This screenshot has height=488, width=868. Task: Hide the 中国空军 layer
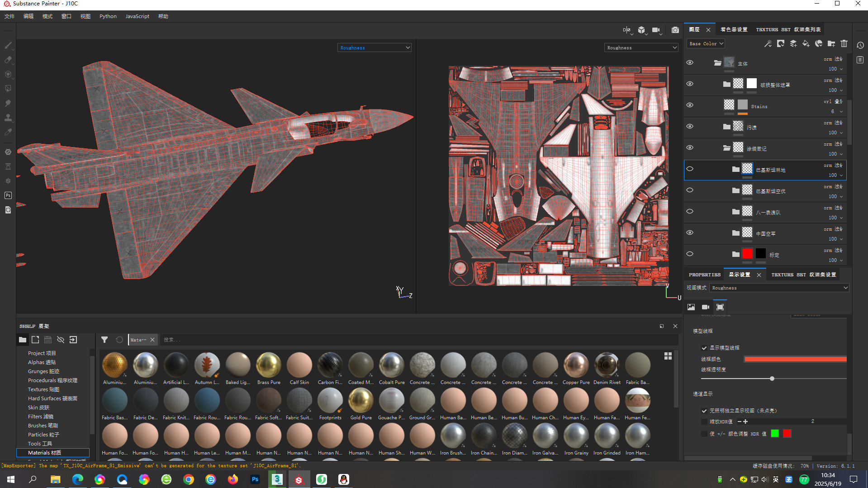point(690,232)
